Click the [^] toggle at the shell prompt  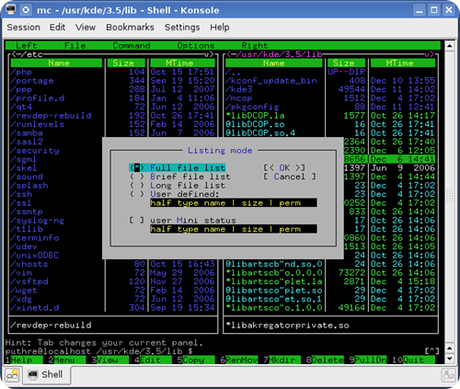tap(432, 351)
